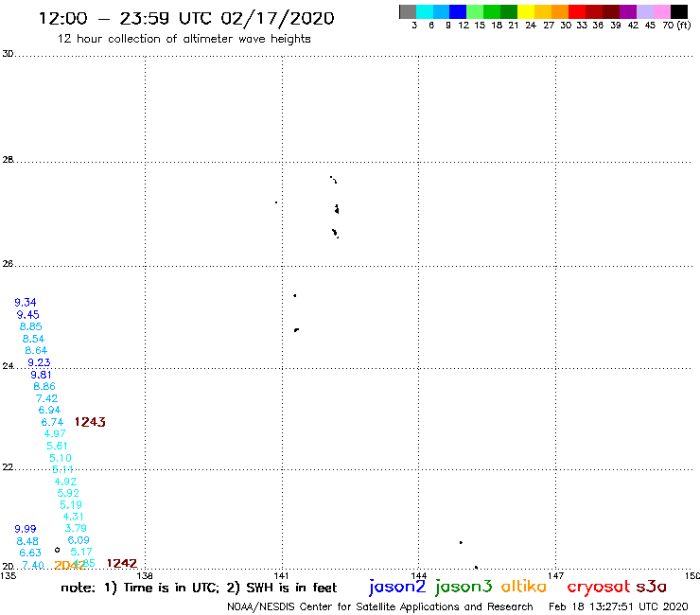Choose the orange swatch in the legend bar
Image resolution: width=700 pixels, height=615 pixels.
coord(560,11)
